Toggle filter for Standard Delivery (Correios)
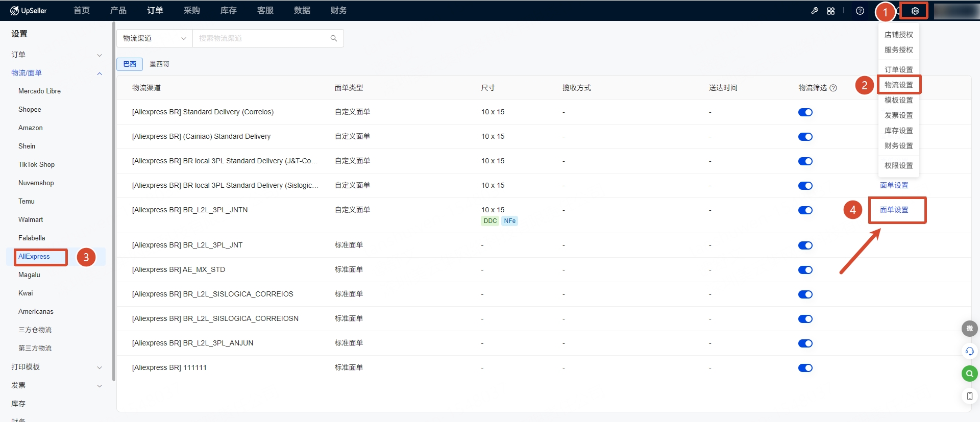This screenshot has width=980, height=422. pyautogui.click(x=805, y=112)
